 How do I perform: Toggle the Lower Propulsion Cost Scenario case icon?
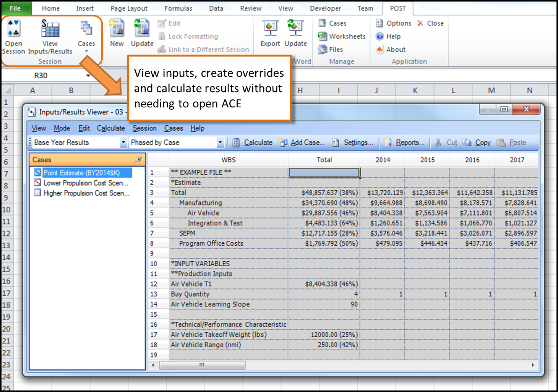[x=37, y=183]
